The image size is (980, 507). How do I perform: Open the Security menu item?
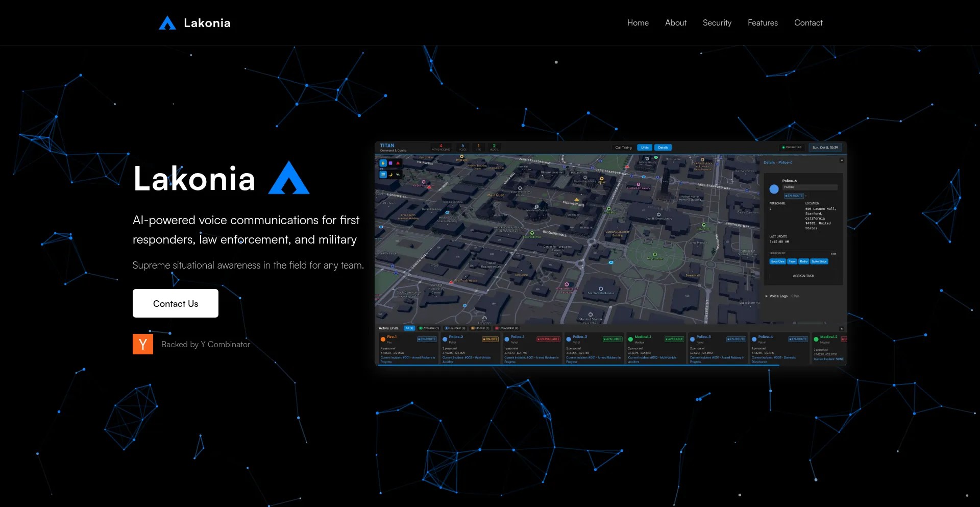(717, 23)
